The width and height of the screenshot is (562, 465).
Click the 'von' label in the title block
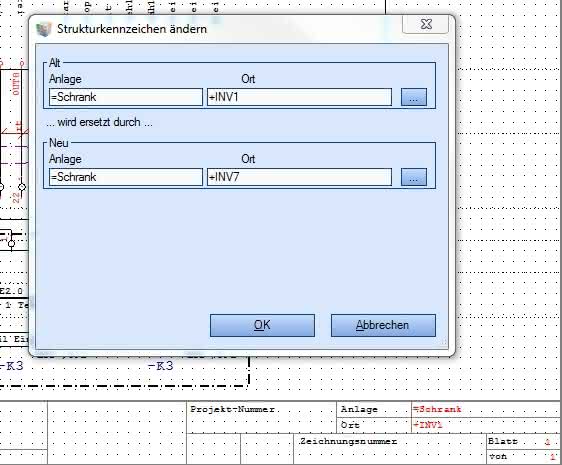pos(498,456)
